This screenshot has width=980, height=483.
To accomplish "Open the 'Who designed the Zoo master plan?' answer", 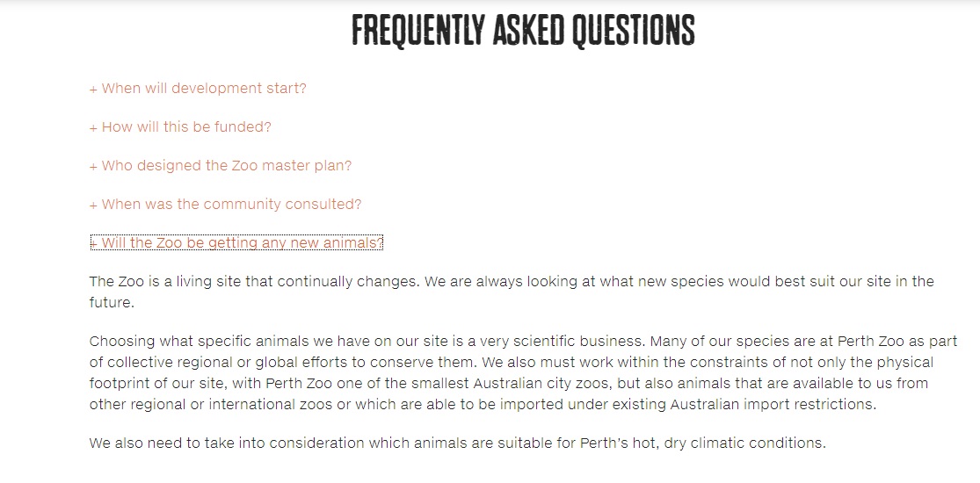I will click(227, 166).
